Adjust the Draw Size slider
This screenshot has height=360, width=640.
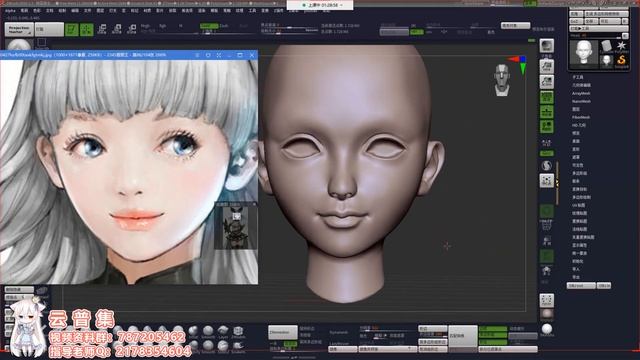[x=289, y=31]
